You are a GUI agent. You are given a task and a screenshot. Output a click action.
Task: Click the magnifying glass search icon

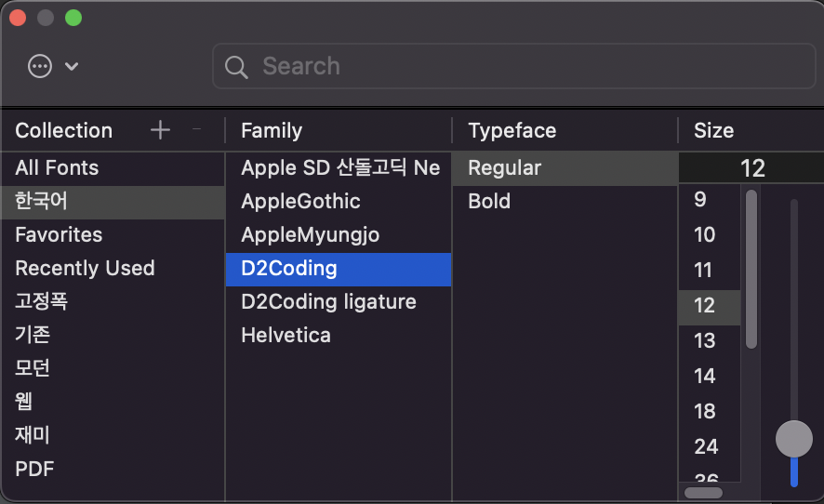point(236,67)
